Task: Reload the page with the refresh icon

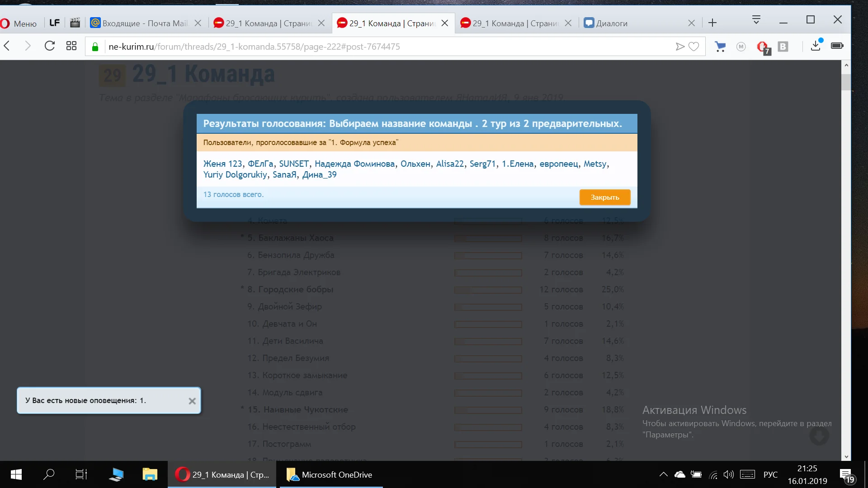Action: click(50, 46)
